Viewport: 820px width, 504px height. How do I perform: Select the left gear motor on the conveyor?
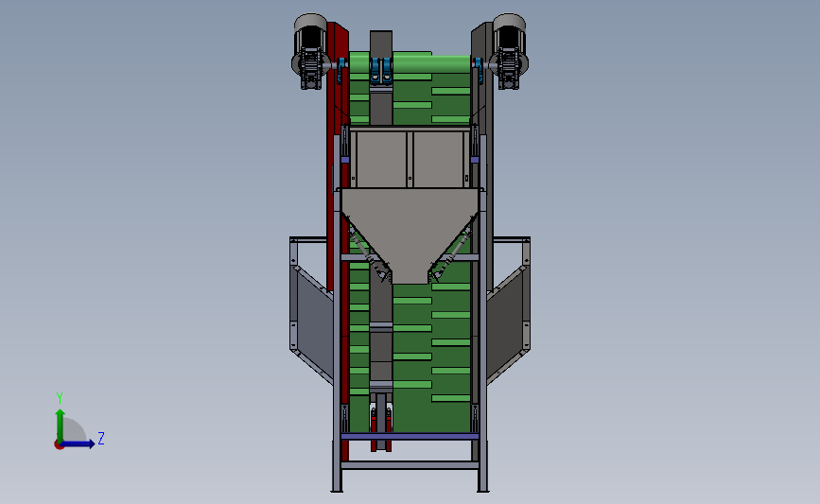coord(310,51)
